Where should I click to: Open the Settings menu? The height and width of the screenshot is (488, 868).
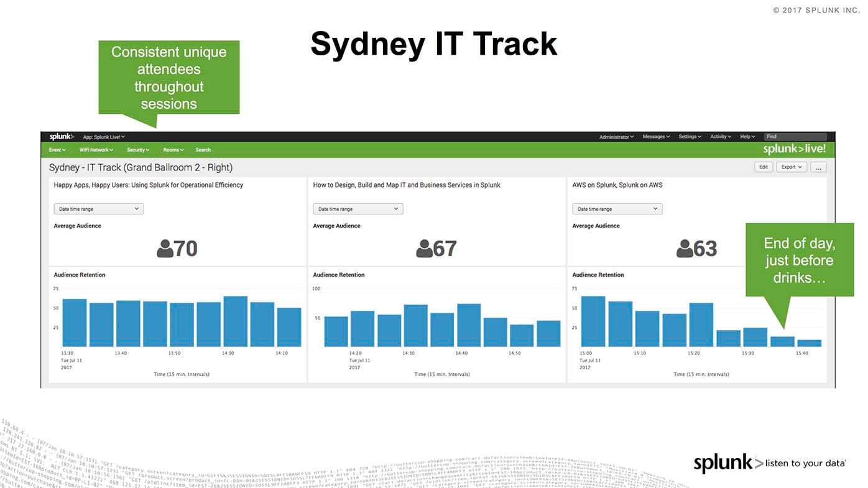690,137
